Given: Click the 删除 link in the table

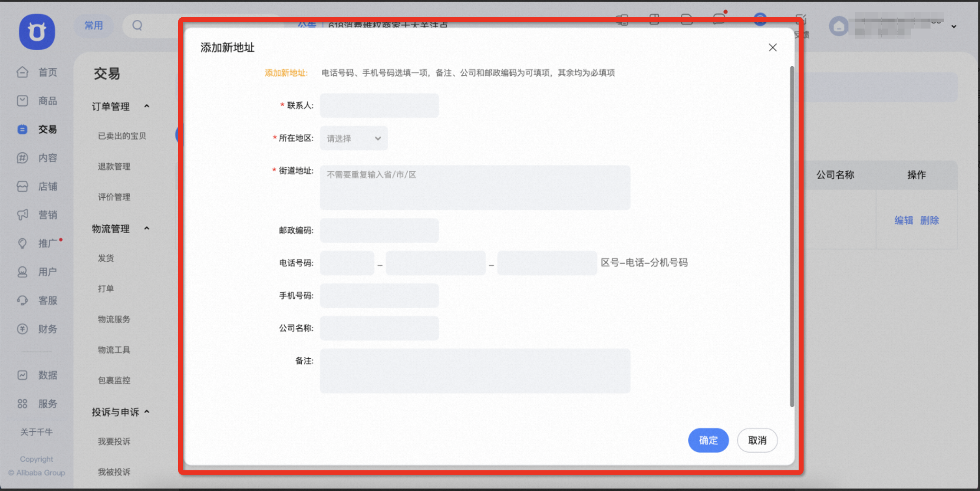Looking at the screenshot, I should [x=930, y=220].
